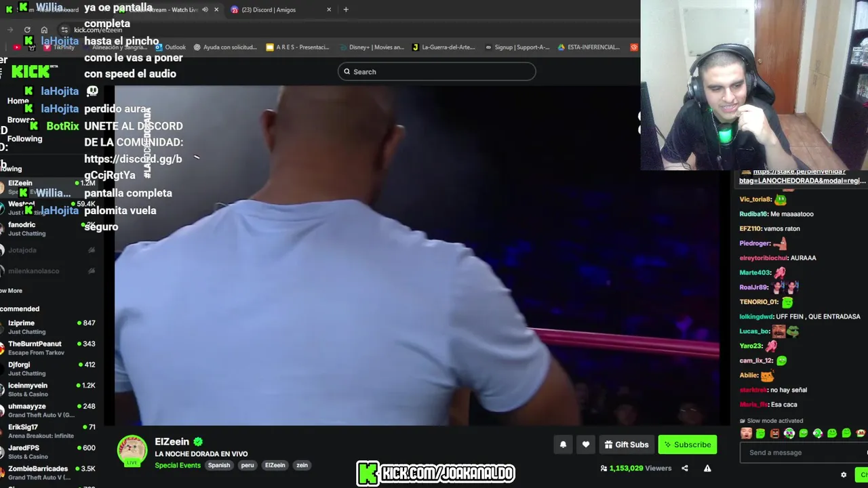Open the La-Guerra-del-Arte bookmark
Screen dimensions: 868x488
(x=443, y=47)
